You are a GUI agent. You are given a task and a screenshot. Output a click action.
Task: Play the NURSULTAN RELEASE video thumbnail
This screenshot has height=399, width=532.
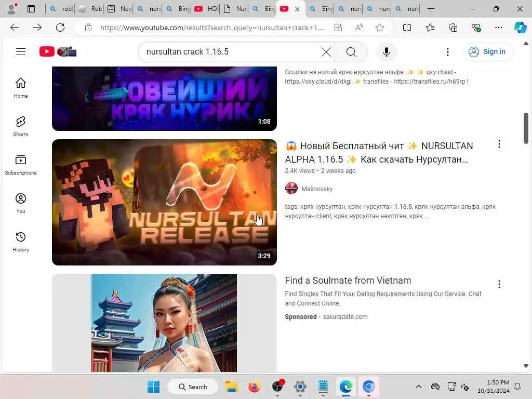click(164, 202)
